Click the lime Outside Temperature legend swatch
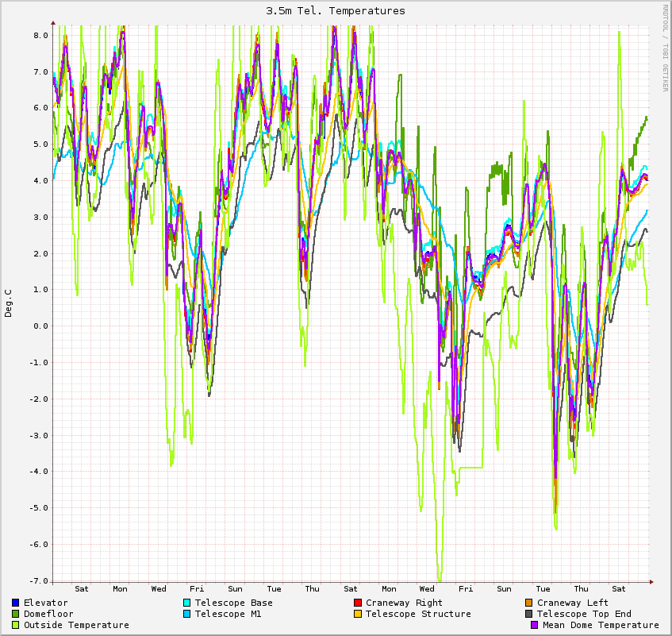The image size is (672, 636). coord(16,625)
